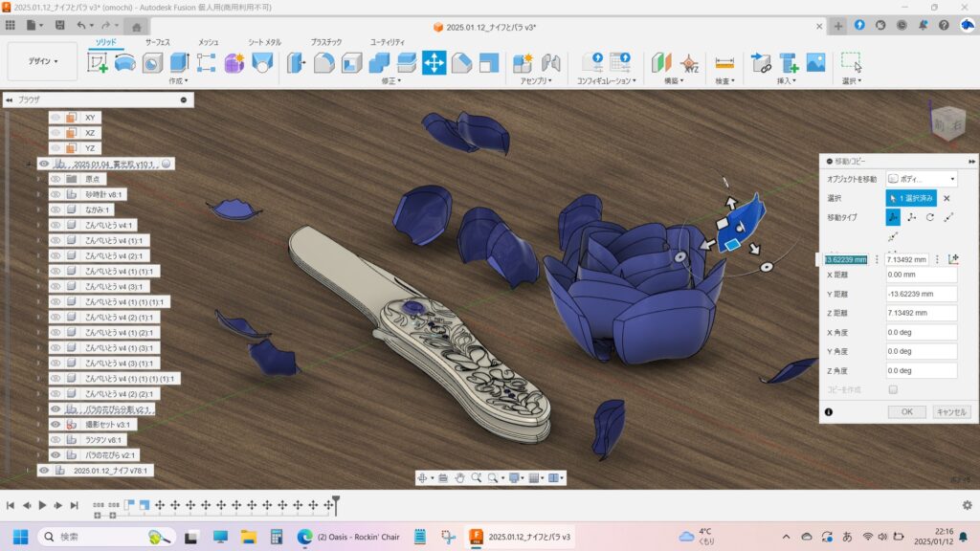
Task: Expand the 砂時計 v8:1 tree node
Action: [39, 194]
